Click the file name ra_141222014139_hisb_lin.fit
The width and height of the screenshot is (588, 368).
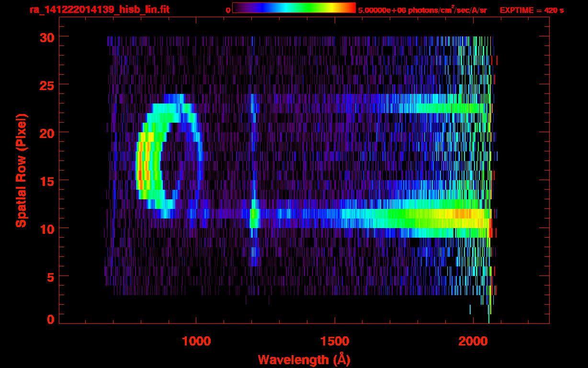tap(99, 10)
